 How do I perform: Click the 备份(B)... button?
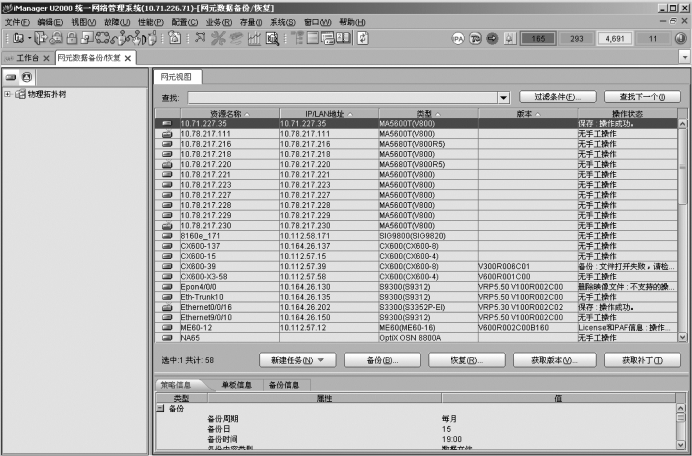point(382,360)
